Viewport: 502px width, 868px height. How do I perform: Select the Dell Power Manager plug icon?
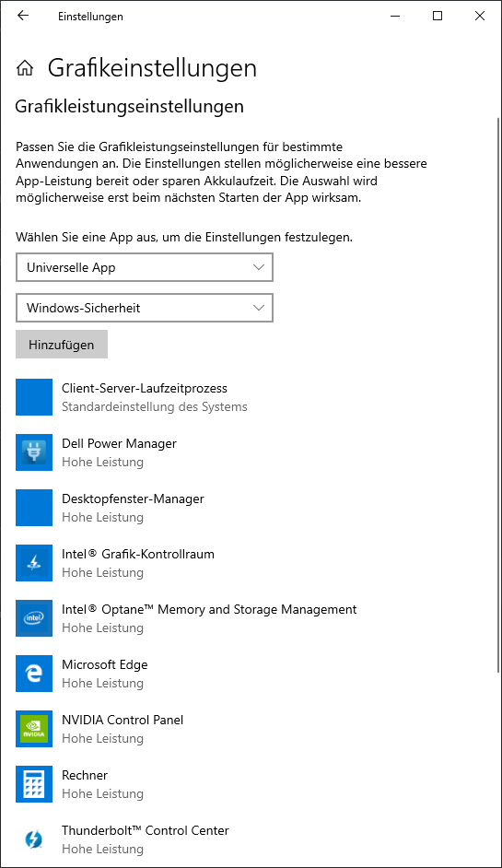click(34, 452)
